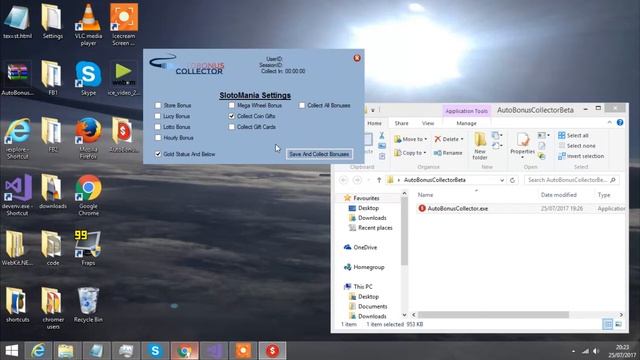Viewport: 640px width, 360px height.
Task: Open Windows Start button
Action: pyautogui.click(x=11, y=351)
